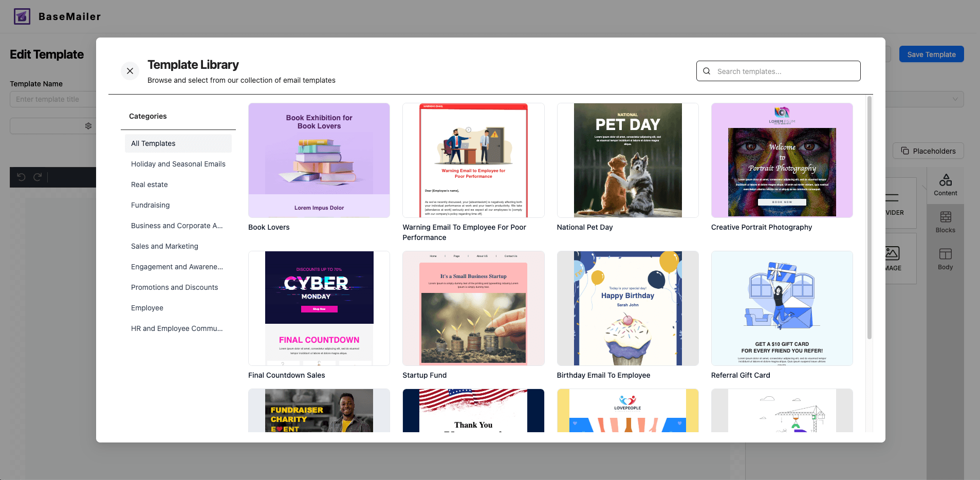Close the Template Library modal
The height and width of the screenshot is (480, 980).
coord(130,71)
